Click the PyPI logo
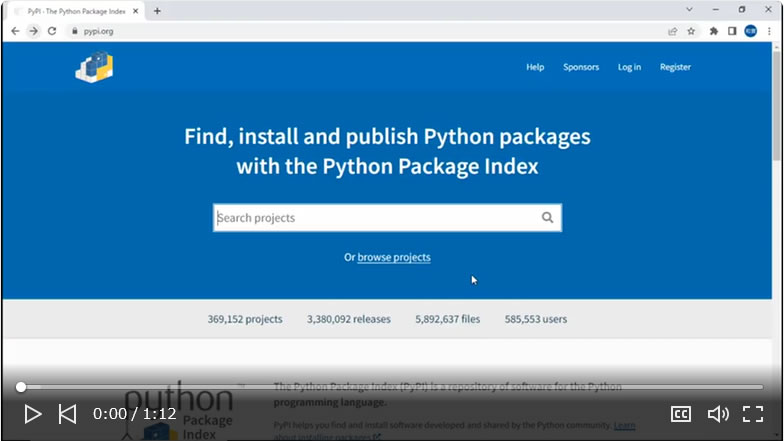784x441 pixels. [94, 66]
